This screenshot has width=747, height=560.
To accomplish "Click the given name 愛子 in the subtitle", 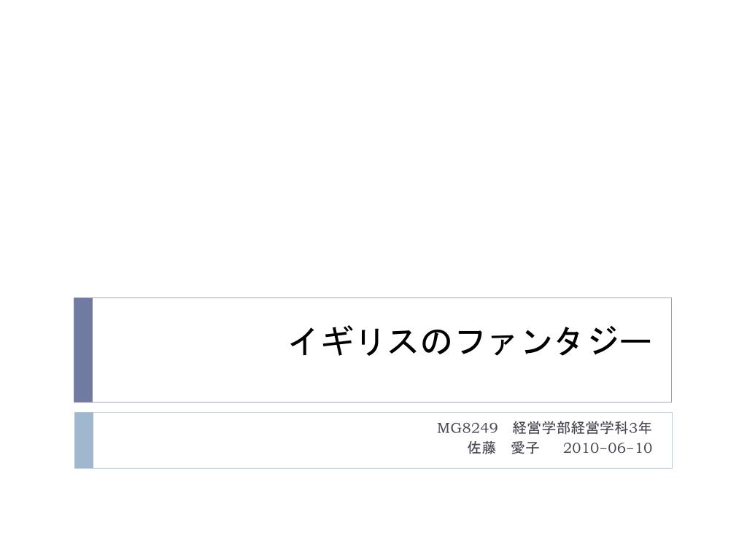I will pos(525,448).
